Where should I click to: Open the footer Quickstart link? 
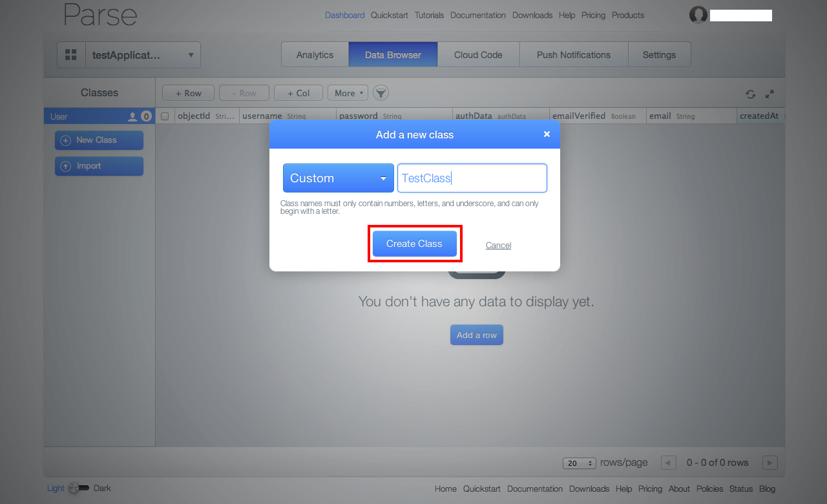(x=482, y=488)
